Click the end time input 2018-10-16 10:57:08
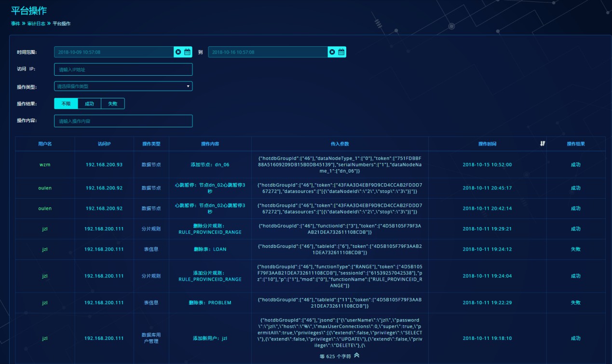The width and height of the screenshot is (612, 364). click(268, 52)
